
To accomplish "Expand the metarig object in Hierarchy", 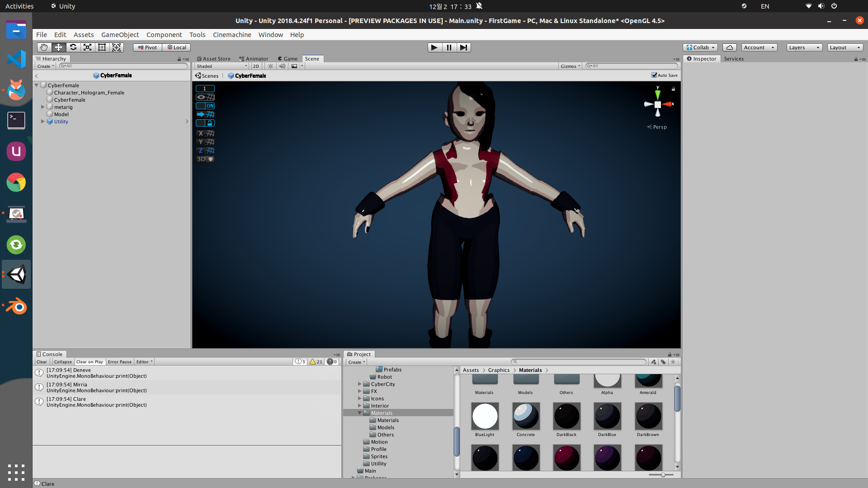I will tap(43, 107).
